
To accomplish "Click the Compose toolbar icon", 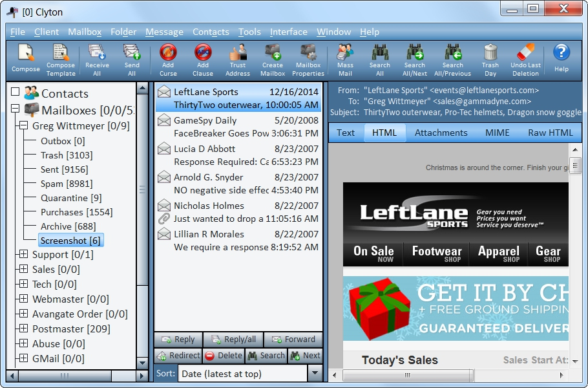I will coord(25,52).
